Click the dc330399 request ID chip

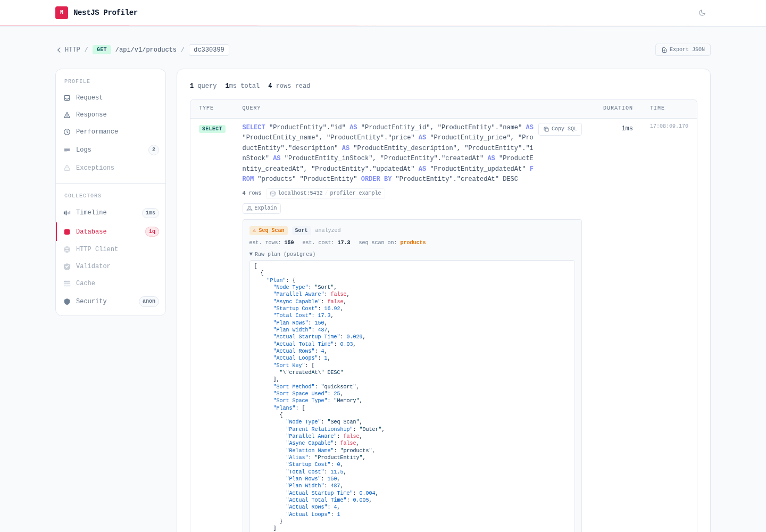coord(209,50)
